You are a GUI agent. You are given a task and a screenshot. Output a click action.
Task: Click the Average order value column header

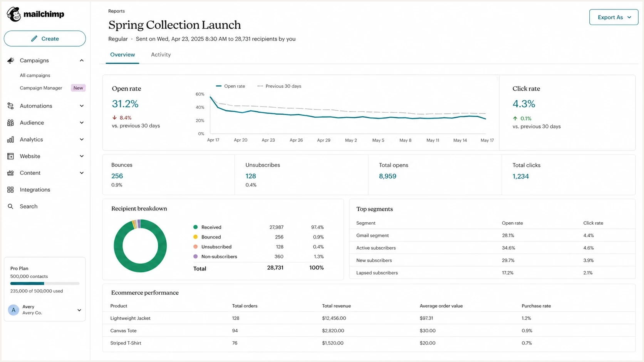coord(441,306)
